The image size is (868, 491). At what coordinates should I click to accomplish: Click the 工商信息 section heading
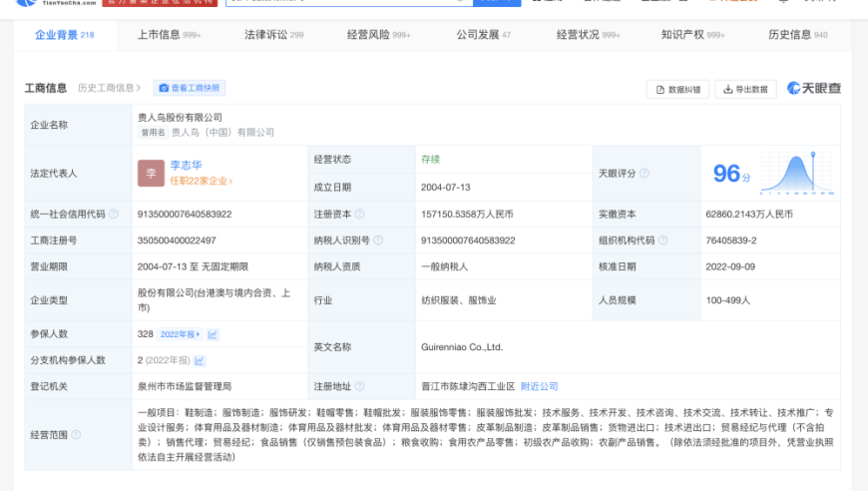coord(45,88)
